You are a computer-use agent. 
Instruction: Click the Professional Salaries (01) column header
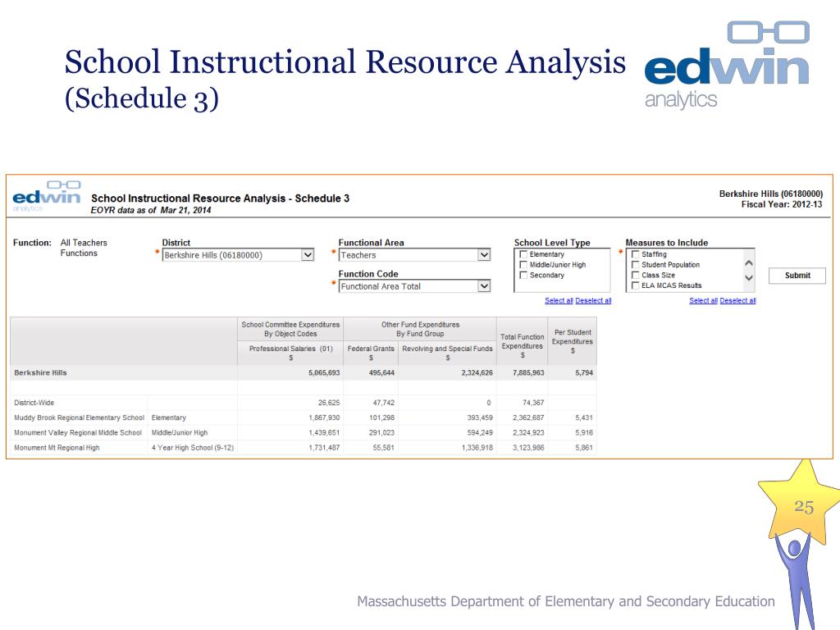(x=291, y=353)
